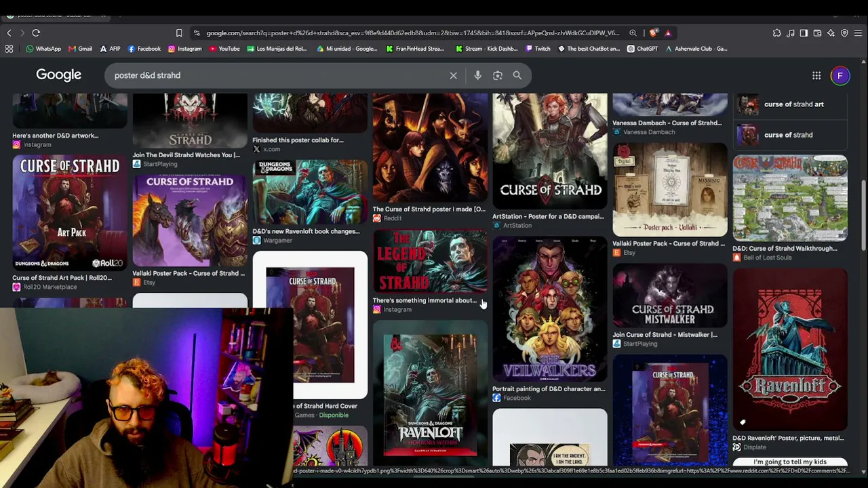Image resolution: width=868 pixels, height=488 pixels.
Task: Open the Mi unidad Google Drive bookmark
Action: point(347,49)
